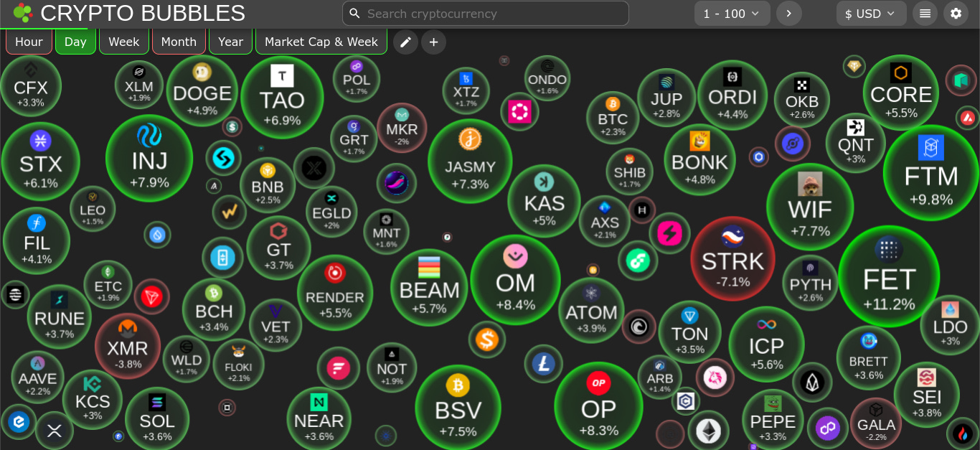Go to next page arrow
This screenshot has width=980, height=450.
click(x=788, y=14)
